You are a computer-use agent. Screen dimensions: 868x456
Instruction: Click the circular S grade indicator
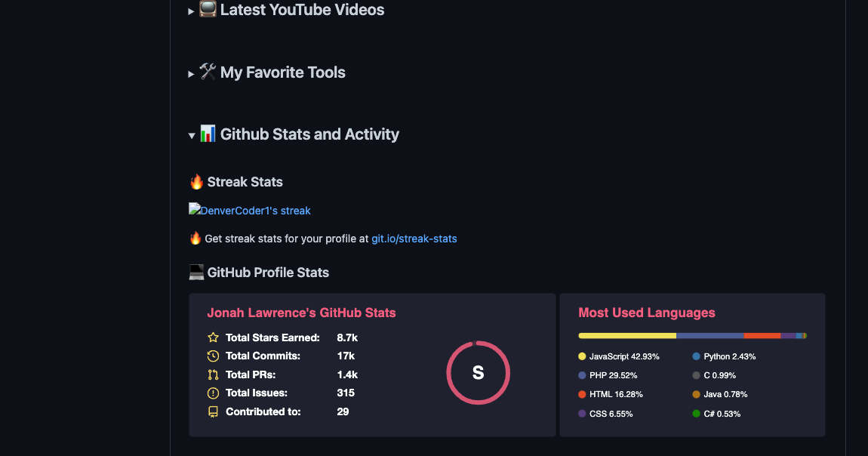(x=478, y=372)
